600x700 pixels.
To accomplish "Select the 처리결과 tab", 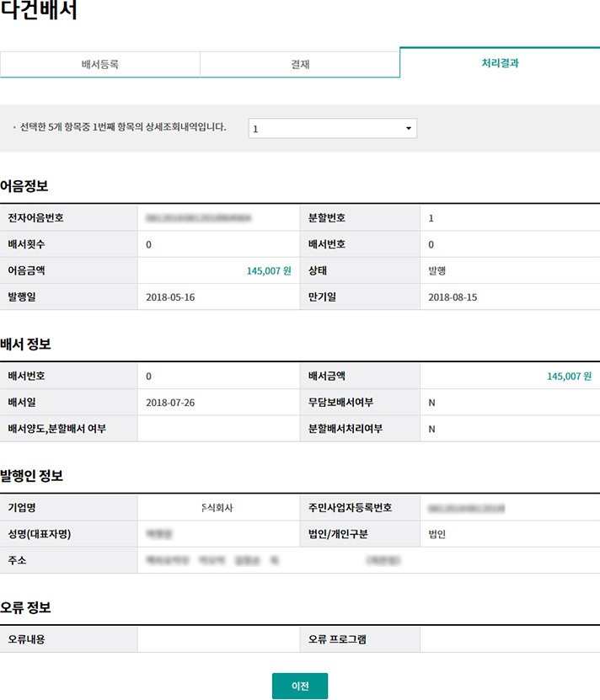I will point(500,62).
